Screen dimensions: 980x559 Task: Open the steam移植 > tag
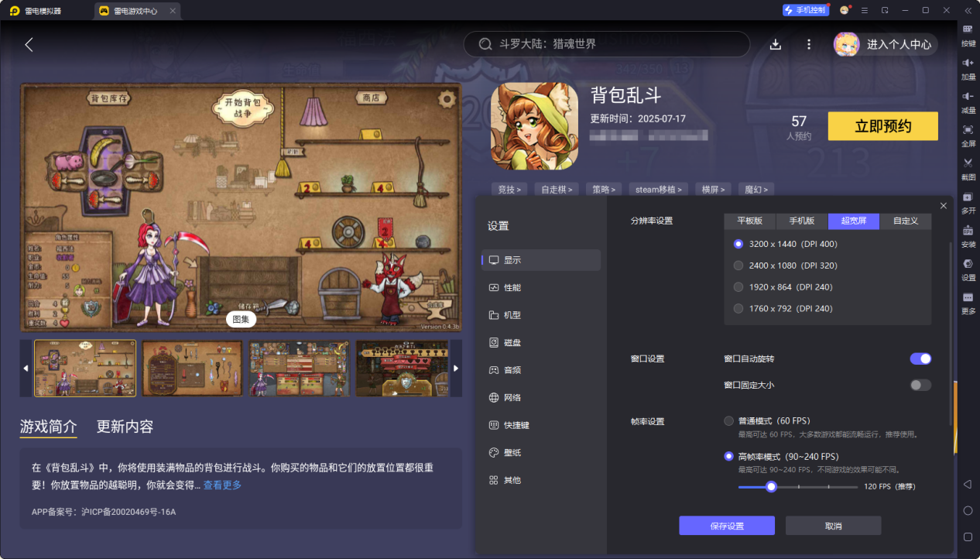pyautogui.click(x=660, y=189)
